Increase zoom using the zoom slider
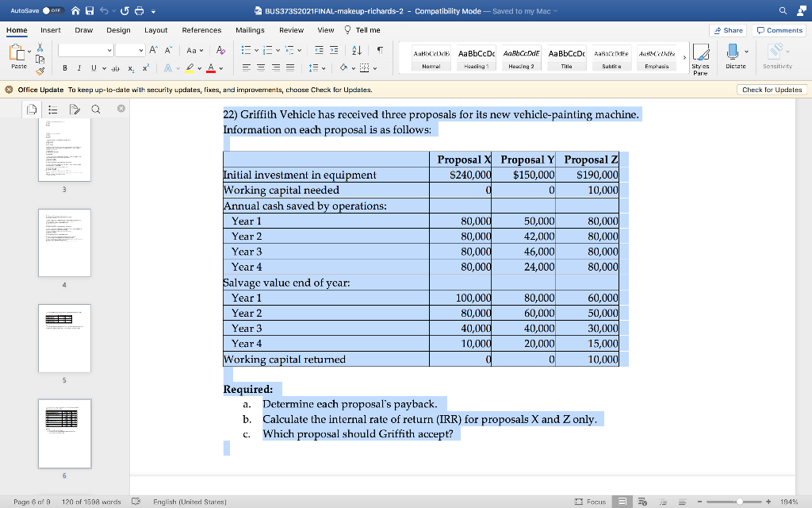812x508 pixels. (768, 502)
